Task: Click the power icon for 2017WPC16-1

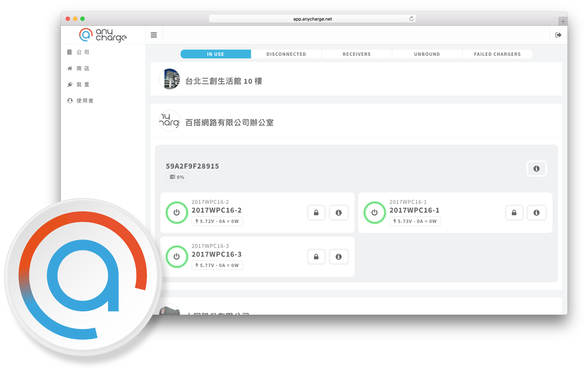Action: pyautogui.click(x=375, y=212)
